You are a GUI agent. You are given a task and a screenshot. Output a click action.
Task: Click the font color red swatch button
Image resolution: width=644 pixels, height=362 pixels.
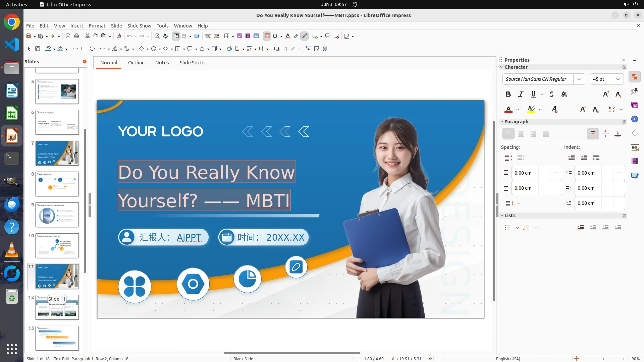[x=508, y=110]
